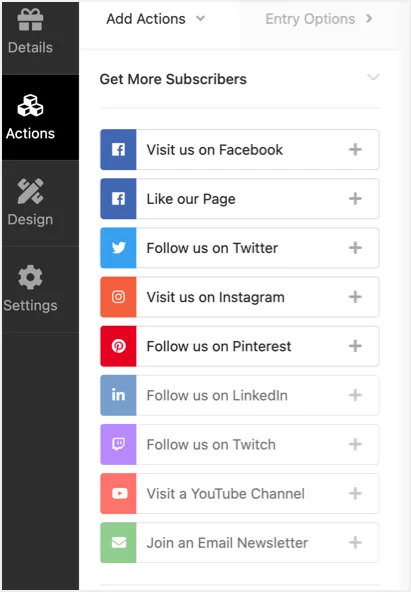
Task: Click plus beside Visit a YouTube Channel
Action: click(355, 493)
